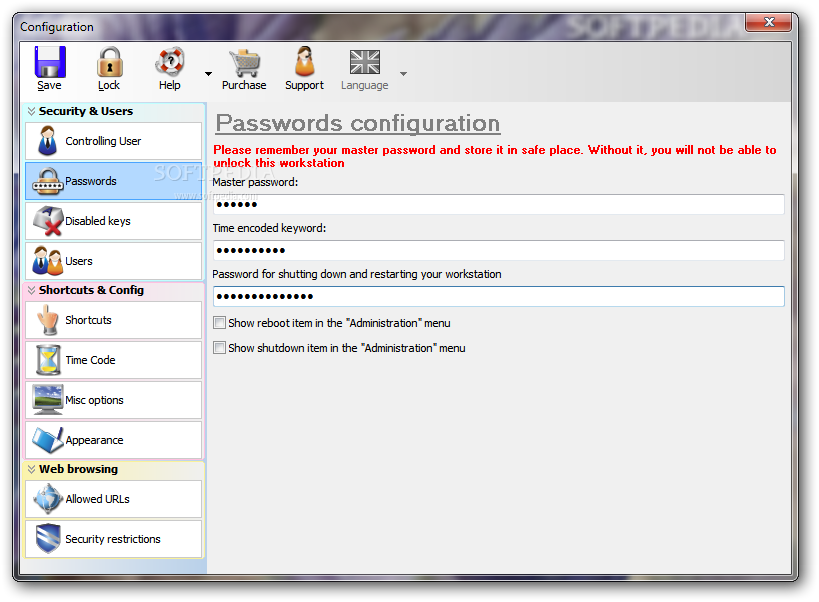Image resolution: width=819 pixels, height=602 pixels.
Task: Collapse the Shortcuts & Config section
Action: [x=31, y=290]
